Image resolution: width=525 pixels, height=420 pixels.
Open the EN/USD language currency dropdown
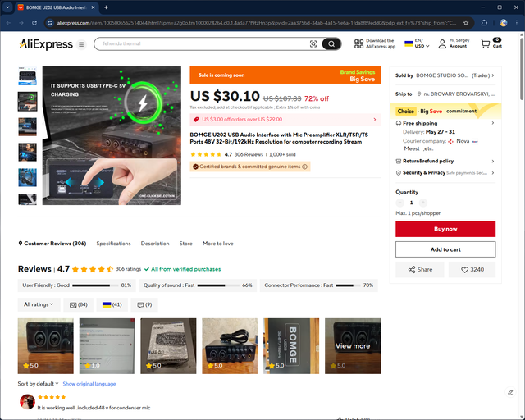417,43
